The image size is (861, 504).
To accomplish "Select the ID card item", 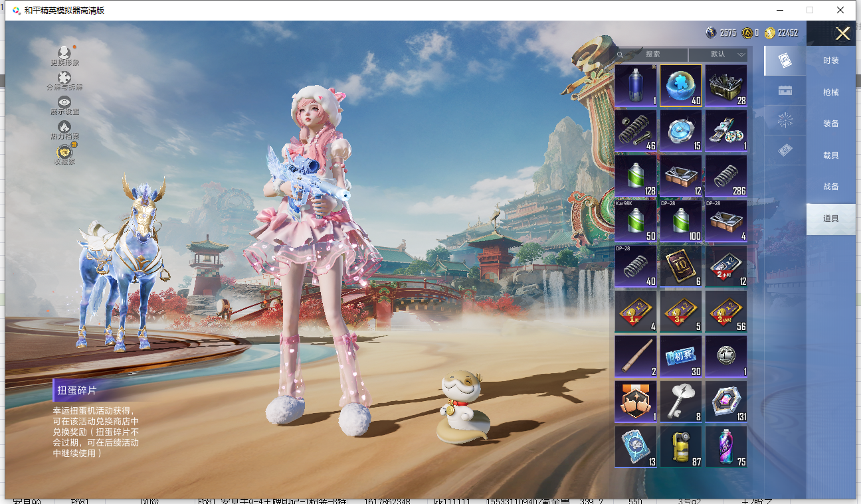I will [x=681, y=266].
